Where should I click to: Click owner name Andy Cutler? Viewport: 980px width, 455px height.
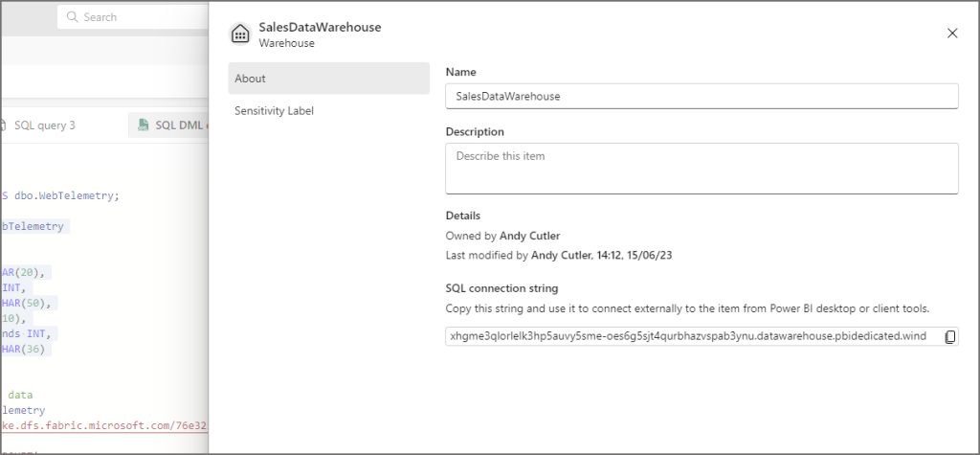pyautogui.click(x=529, y=236)
